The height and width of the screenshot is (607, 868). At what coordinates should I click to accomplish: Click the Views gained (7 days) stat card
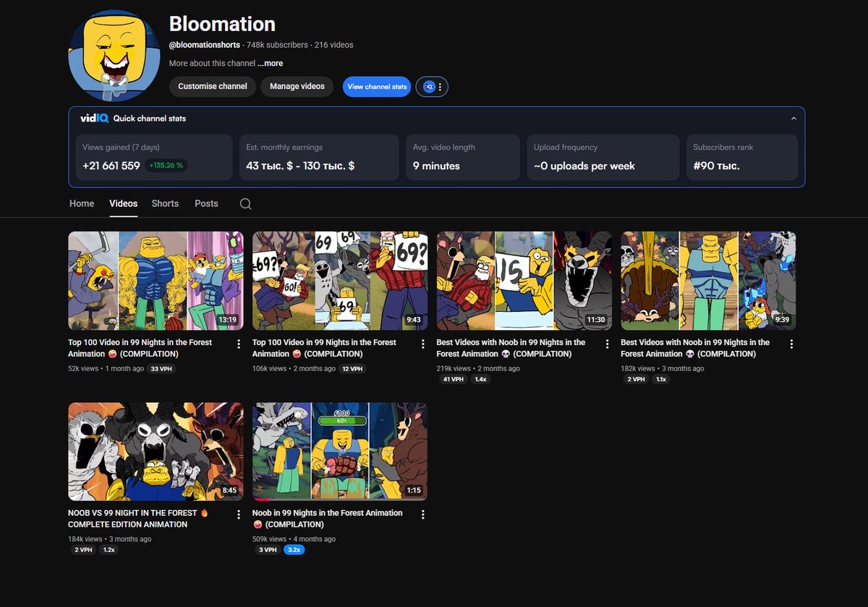(154, 157)
